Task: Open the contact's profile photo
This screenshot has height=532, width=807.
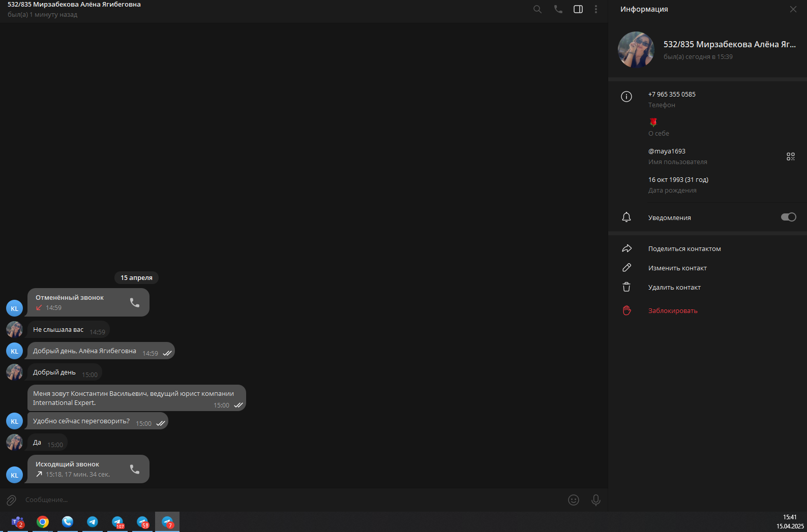Action: tap(636, 50)
